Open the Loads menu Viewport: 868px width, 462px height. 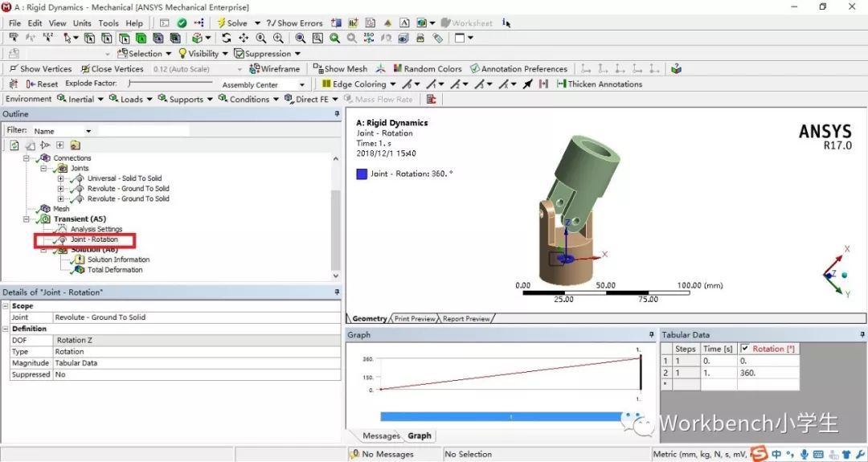tap(131, 99)
